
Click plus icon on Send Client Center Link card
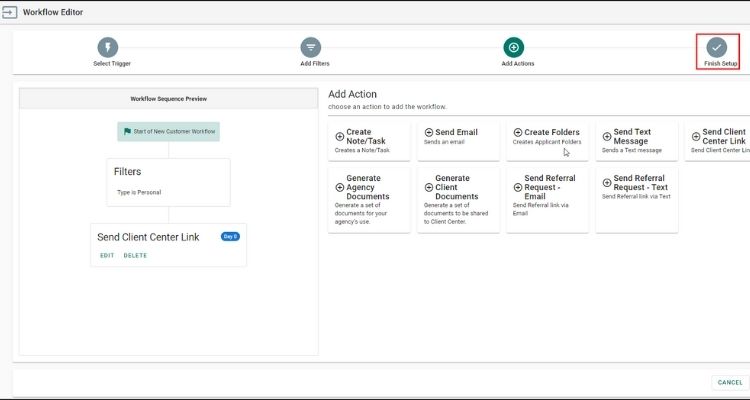point(696,137)
